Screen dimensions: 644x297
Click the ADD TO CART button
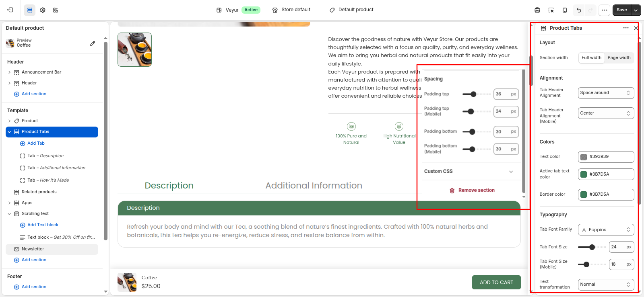[x=496, y=283]
